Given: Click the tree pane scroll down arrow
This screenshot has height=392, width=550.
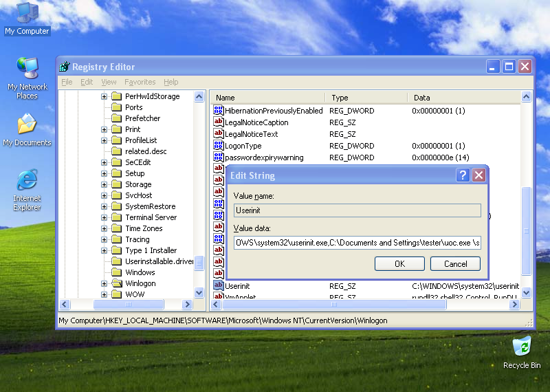Looking at the screenshot, I should 199,292.
